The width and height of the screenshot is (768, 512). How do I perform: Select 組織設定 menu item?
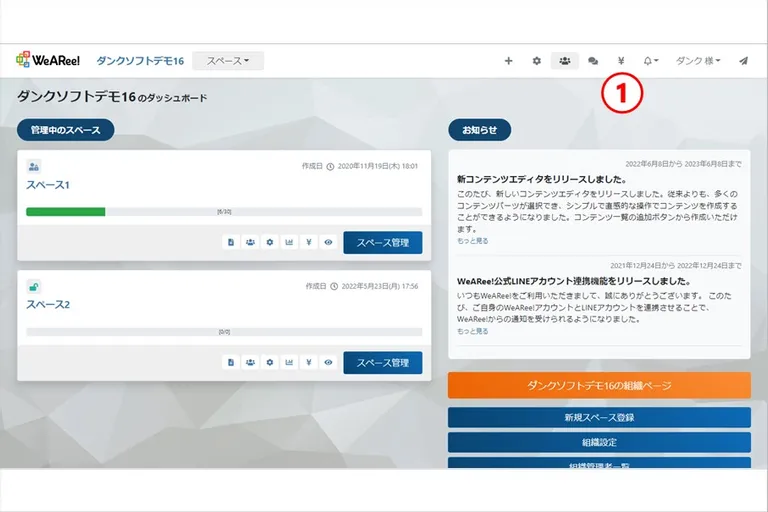pyautogui.click(x=599, y=442)
